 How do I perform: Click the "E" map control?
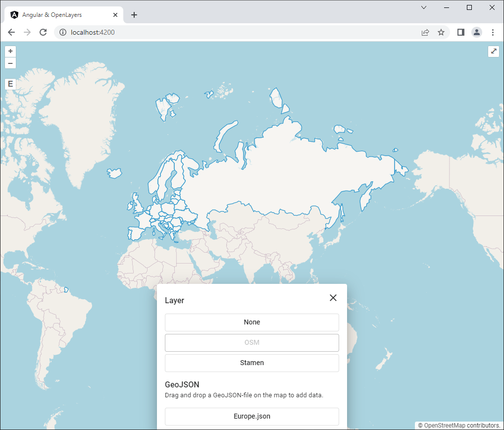coord(10,84)
